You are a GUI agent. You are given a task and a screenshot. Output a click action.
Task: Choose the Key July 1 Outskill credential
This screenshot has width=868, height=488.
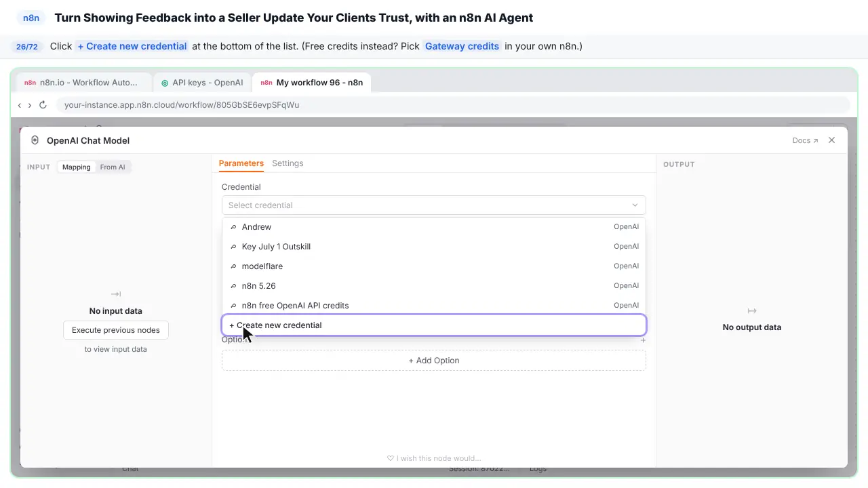(x=434, y=247)
